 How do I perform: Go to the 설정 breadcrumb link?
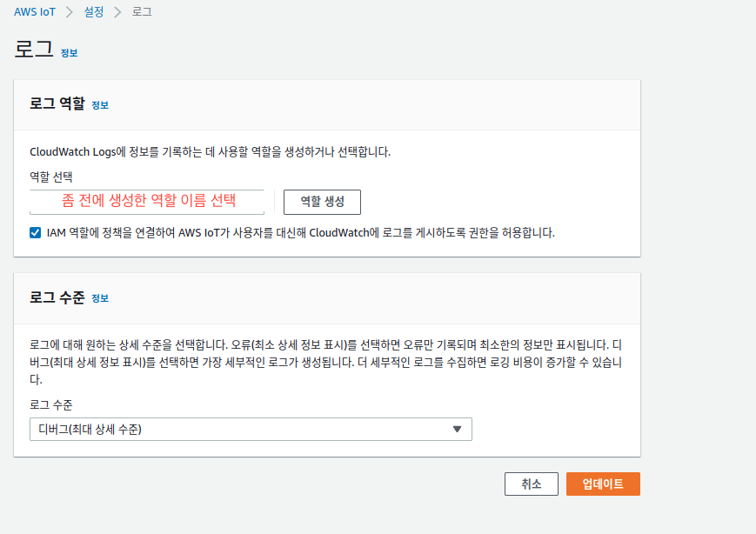(94, 12)
